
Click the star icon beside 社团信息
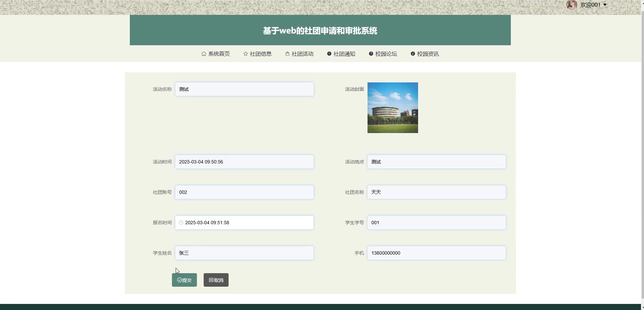click(245, 54)
